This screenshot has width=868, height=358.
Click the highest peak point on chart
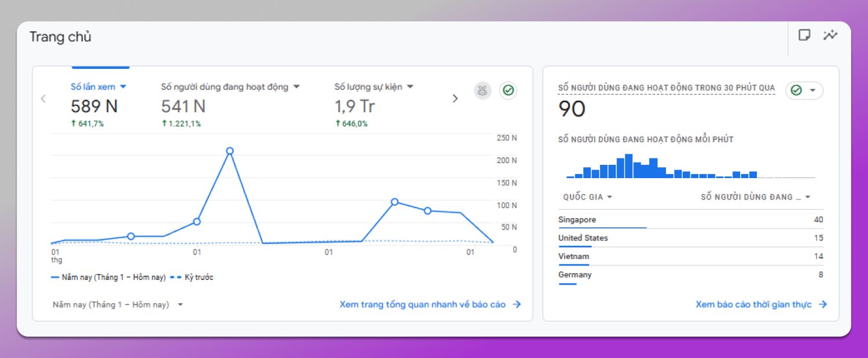click(230, 151)
